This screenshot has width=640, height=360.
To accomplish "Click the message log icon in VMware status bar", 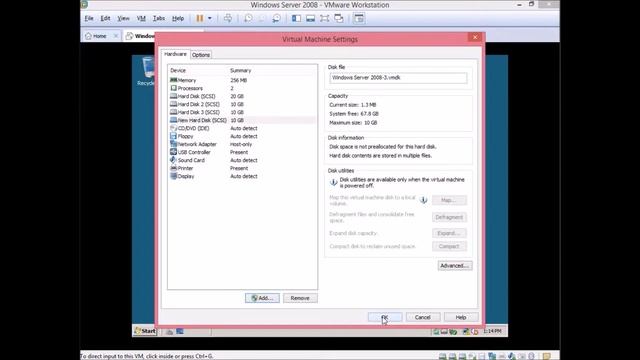I will [x=547, y=356].
